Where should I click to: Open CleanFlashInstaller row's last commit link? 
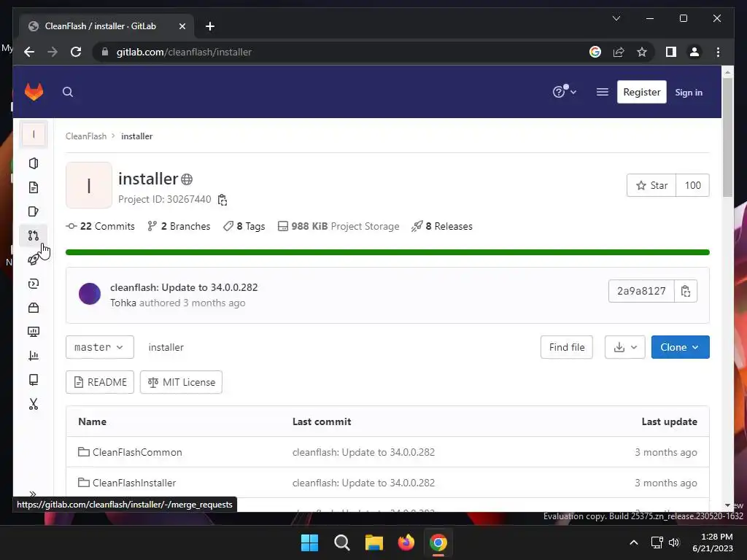tap(363, 483)
